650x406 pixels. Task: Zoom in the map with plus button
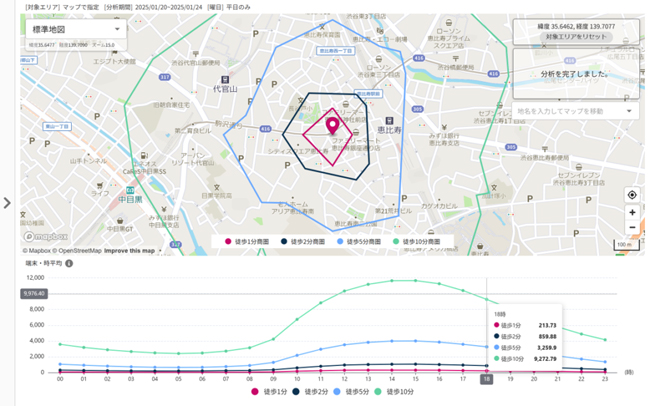click(632, 212)
